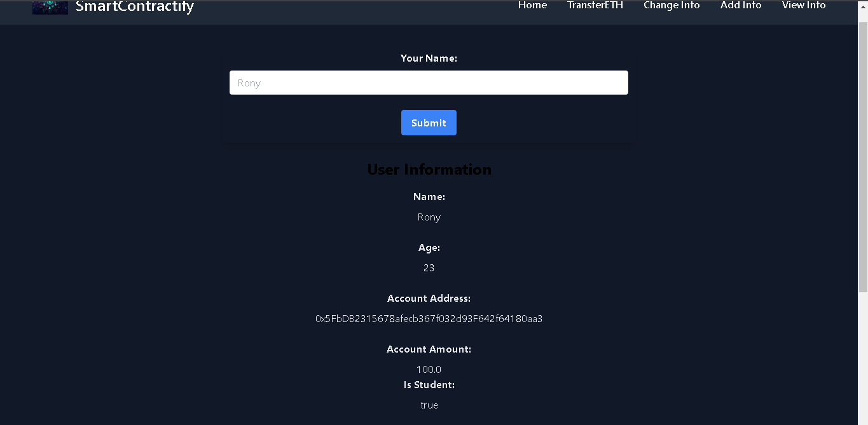Image resolution: width=868 pixels, height=425 pixels.
Task: Click the amount value 100.0
Action: pyautogui.click(x=429, y=369)
